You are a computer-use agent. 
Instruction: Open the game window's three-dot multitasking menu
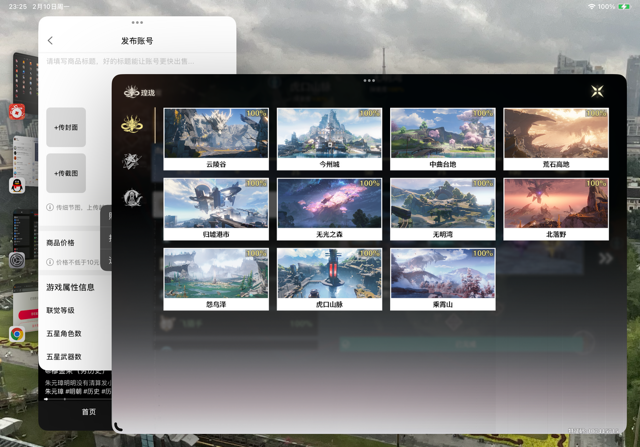[x=369, y=80]
